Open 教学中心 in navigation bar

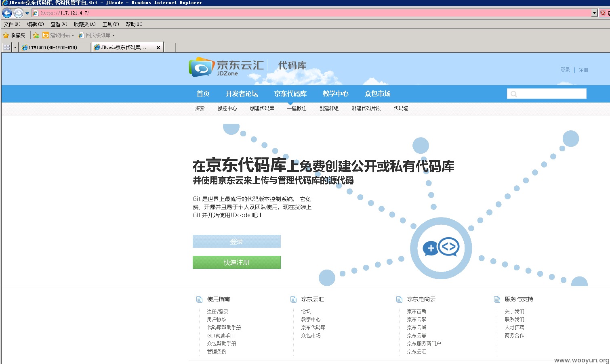point(336,94)
